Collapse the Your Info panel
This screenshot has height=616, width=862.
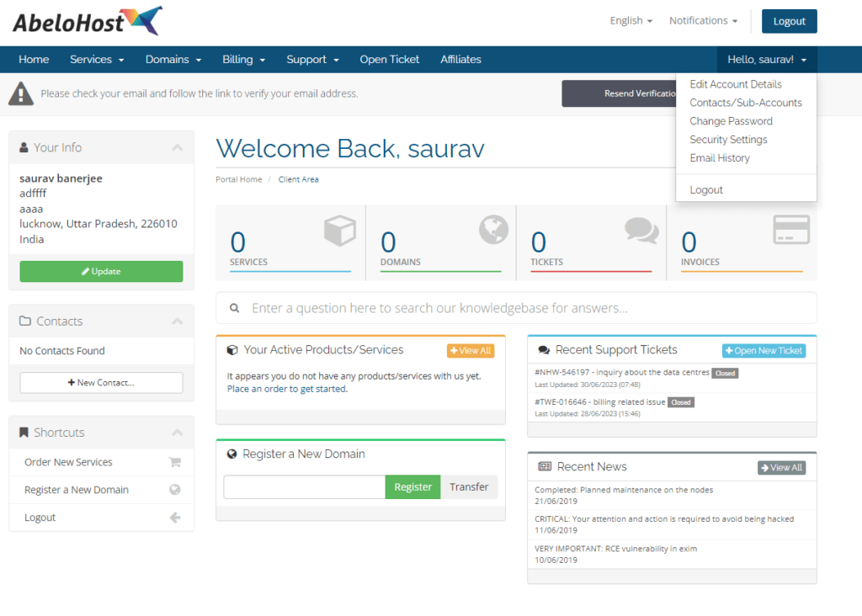click(x=177, y=147)
